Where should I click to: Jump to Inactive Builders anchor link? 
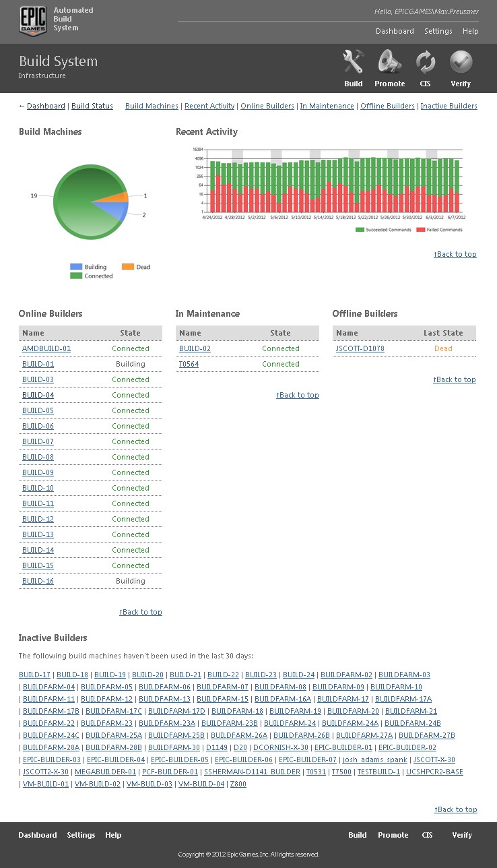coord(449,106)
